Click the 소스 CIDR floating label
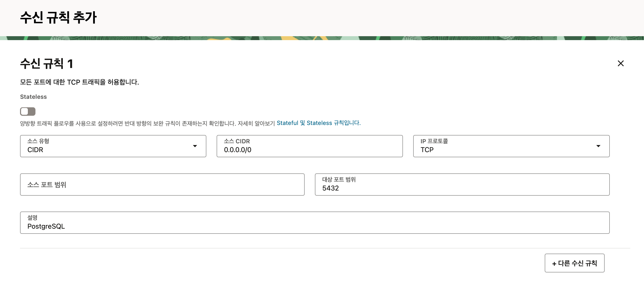The width and height of the screenshot is (644, 292). 236,141
